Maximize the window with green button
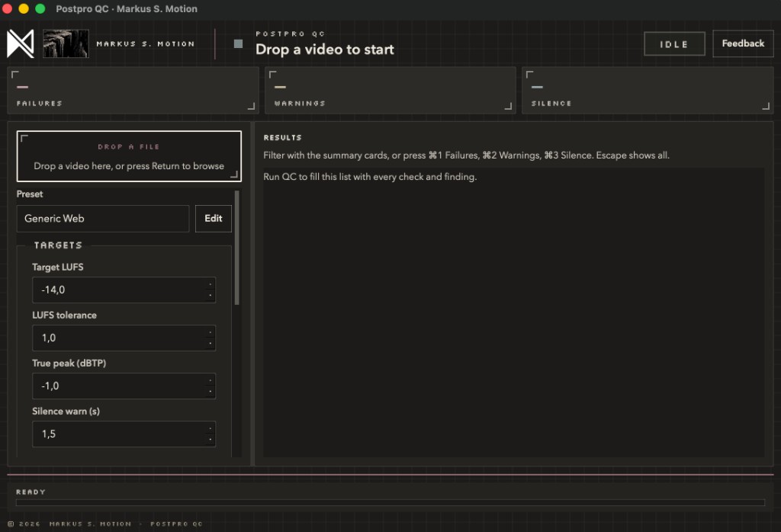 40,8
